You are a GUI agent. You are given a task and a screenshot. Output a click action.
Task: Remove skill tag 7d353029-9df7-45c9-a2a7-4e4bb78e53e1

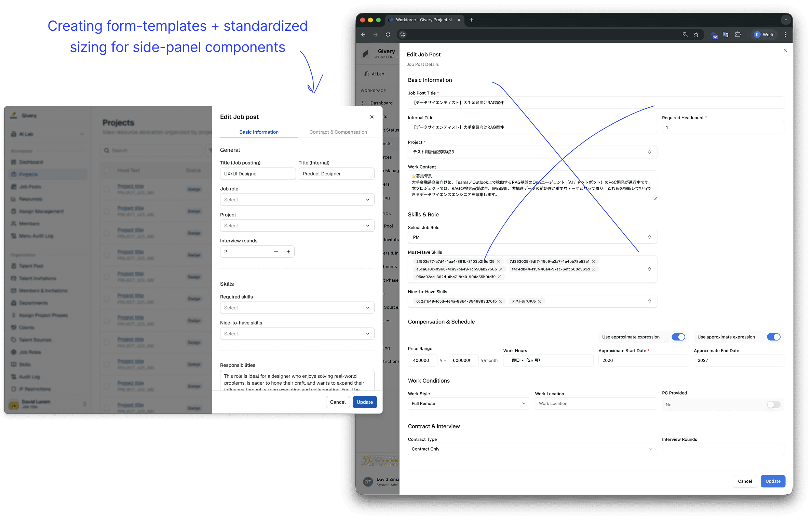click(594, 262)
